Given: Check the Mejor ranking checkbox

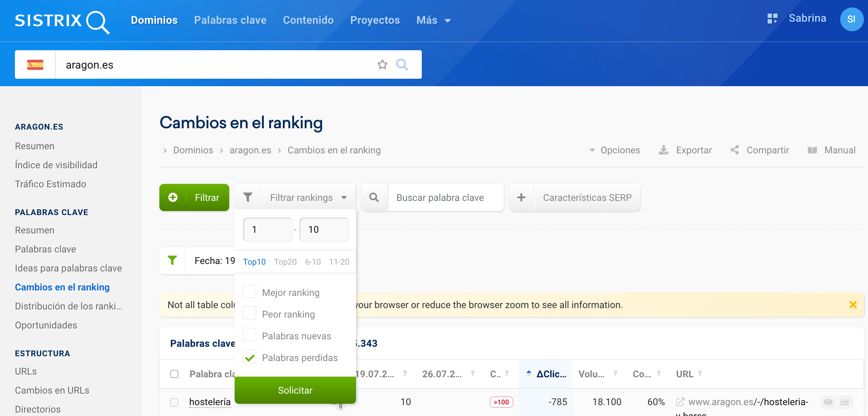Looking at the screenshot, I should click(250, 291).
